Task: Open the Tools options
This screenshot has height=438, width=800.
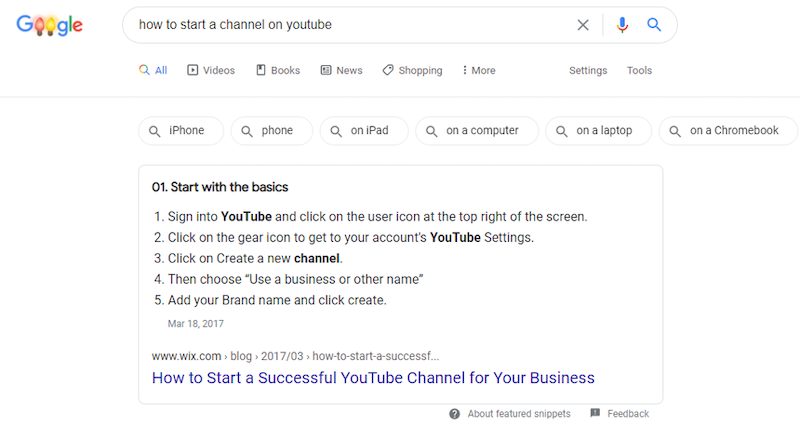Action: 639,71
